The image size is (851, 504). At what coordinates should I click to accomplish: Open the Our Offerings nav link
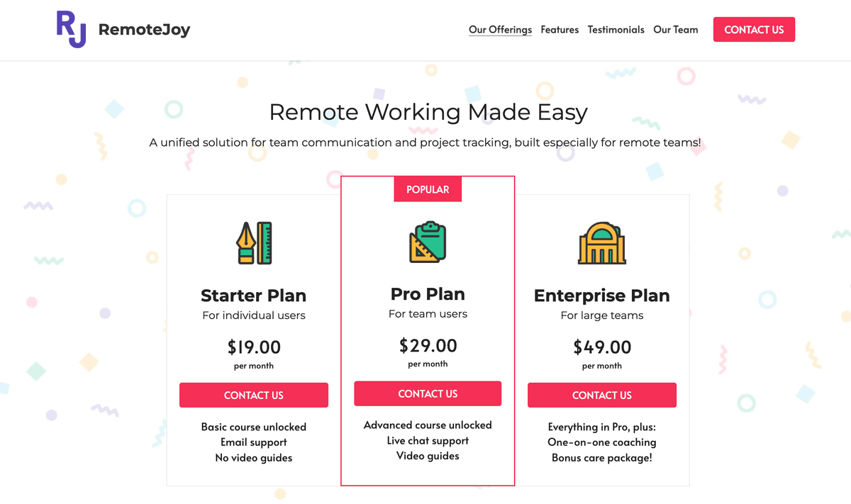[500, 30]
